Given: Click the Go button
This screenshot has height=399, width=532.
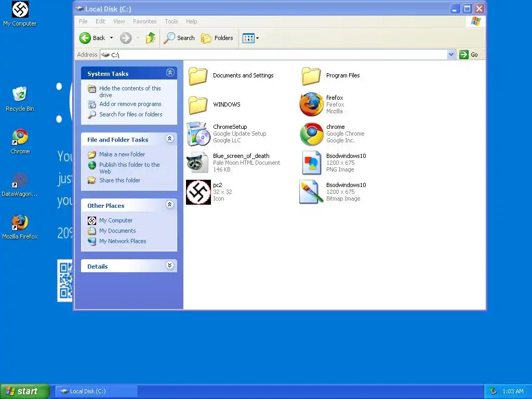Looking at the screenshot, I should point(469,55).
